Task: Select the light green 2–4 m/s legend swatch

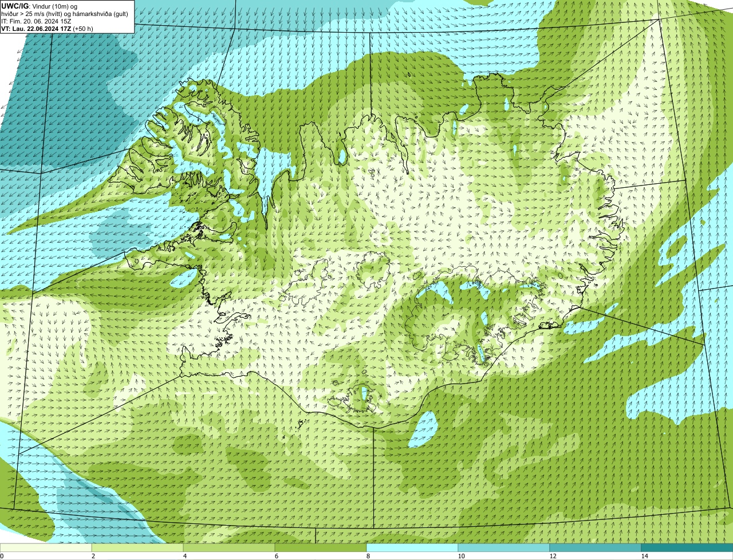Action: point(137,547)
